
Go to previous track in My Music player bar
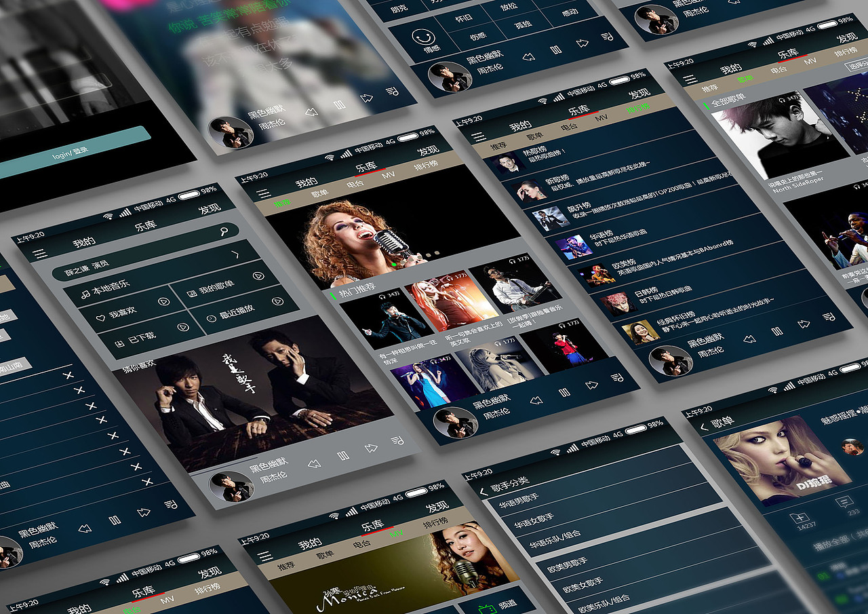pyautogui.click(x=314, y=464)
